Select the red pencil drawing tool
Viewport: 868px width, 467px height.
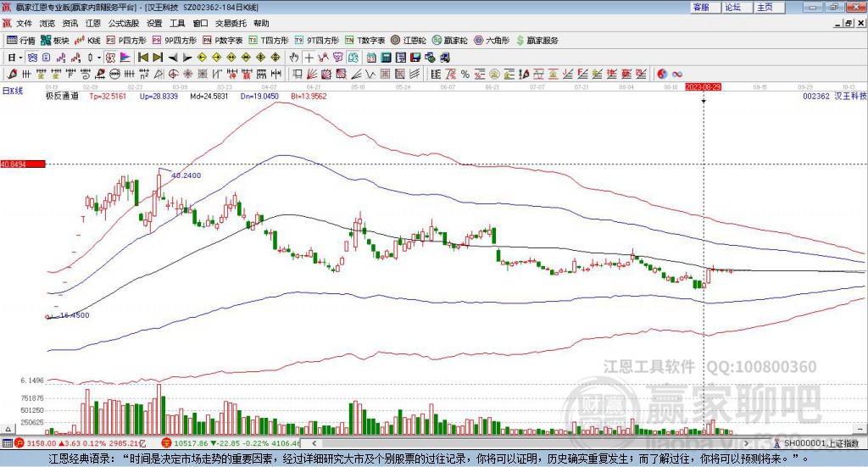point(12,74)
